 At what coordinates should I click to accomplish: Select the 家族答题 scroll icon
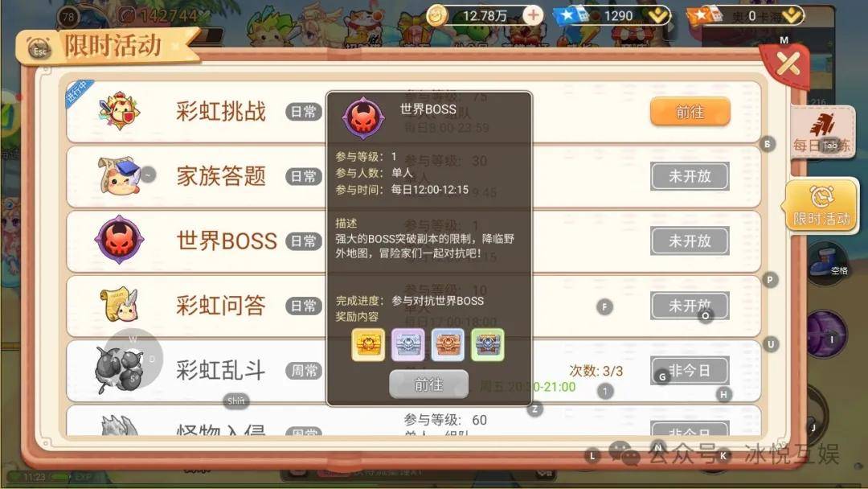click(119, 176)
